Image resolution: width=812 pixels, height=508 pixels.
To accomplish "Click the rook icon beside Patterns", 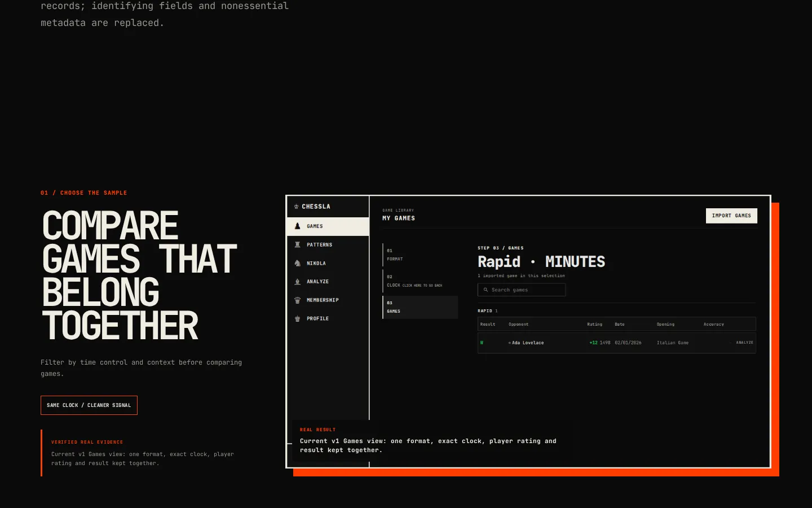I will (x=297, y=245).
